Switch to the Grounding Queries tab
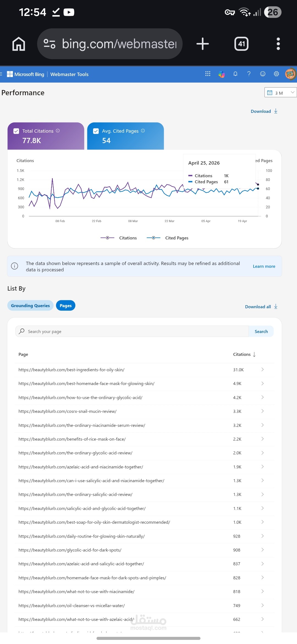This screenshot has height=644, width=297. 31,305
